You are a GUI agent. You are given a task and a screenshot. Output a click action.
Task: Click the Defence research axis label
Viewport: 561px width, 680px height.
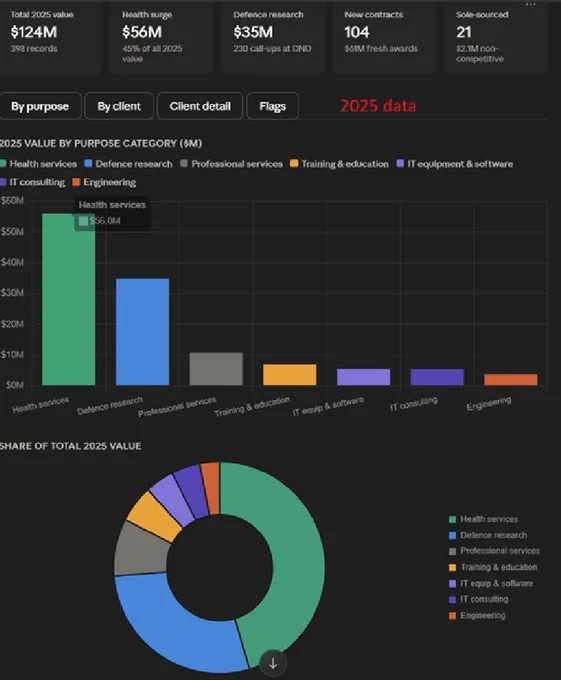pos(110,405)
